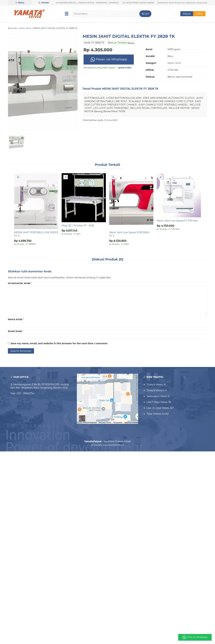Click quick-view bolt icon on FY 7110 Max card
This screenshot has width=215, height=644.
(x=161, y=177)
